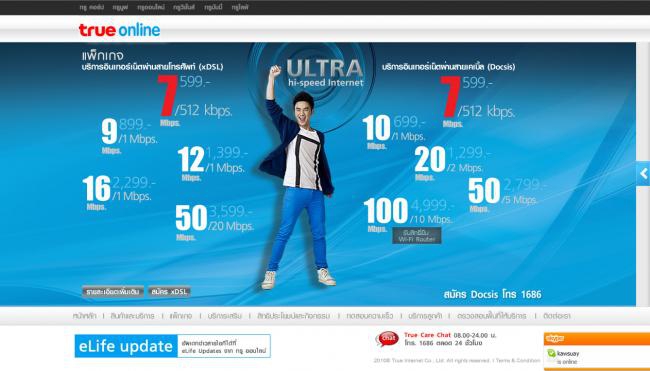Click the xDSL 9 Mbps 899.- package
This screenshot has width=650, height=371.
(x=130, y=136)
